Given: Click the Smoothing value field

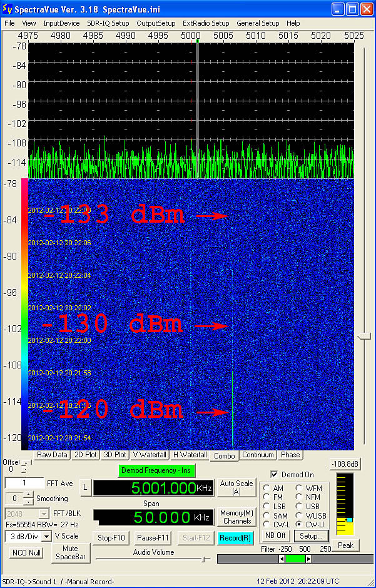Looking at the screenshot, I should point(14,499).
